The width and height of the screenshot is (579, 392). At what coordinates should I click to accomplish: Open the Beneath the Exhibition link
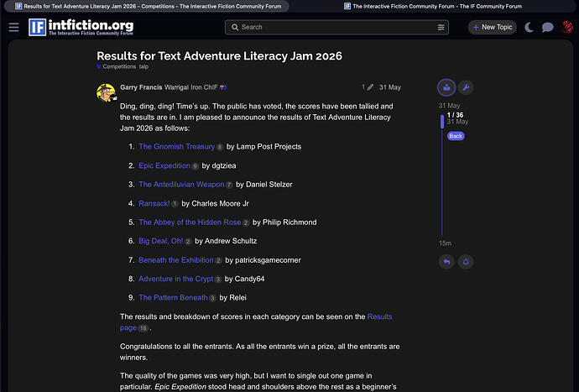(175, 260)
